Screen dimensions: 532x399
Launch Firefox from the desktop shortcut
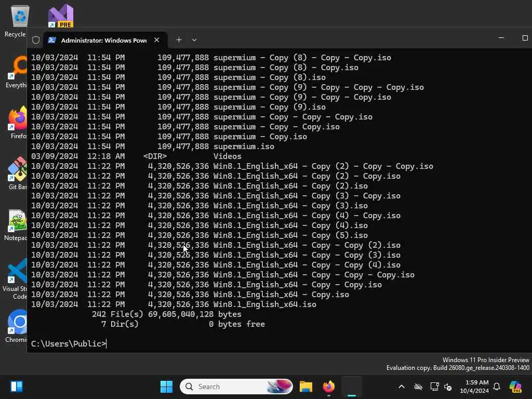(18, 123)
